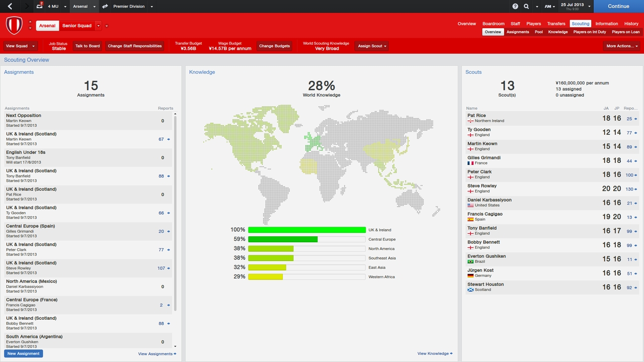Sort scouts by the JA column header
The width and height of the screenshot is (644, 362).
click(606, 108)
